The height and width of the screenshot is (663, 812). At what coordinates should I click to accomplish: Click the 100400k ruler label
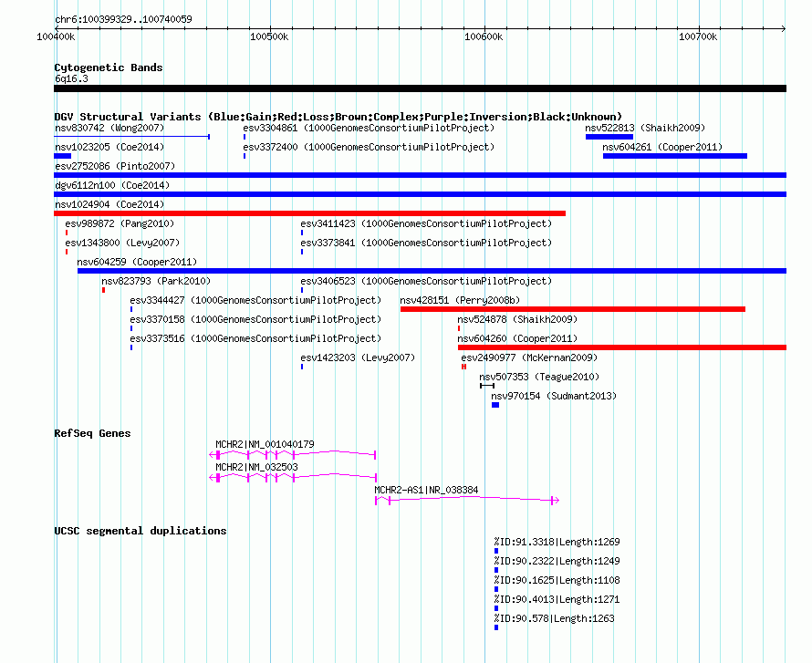click(56, 36)
